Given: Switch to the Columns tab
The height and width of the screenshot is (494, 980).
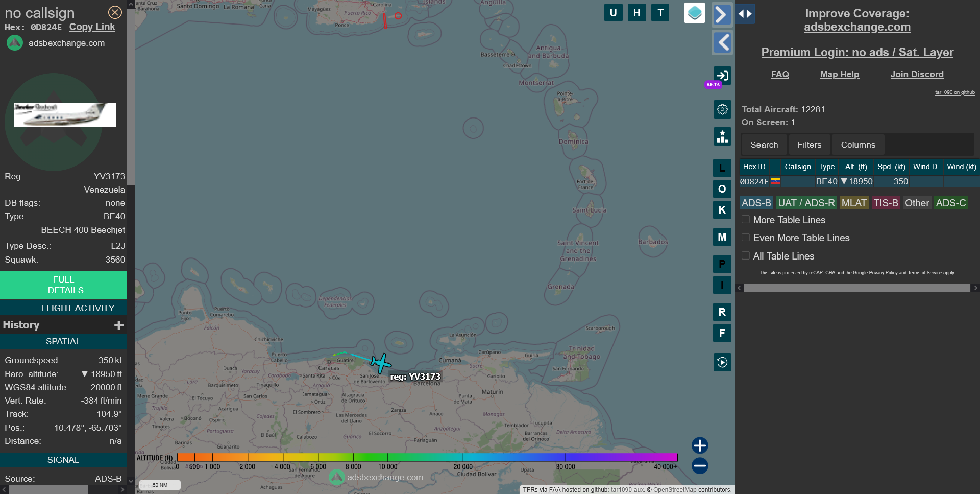Looking at the screenshot, I should 857,145.
